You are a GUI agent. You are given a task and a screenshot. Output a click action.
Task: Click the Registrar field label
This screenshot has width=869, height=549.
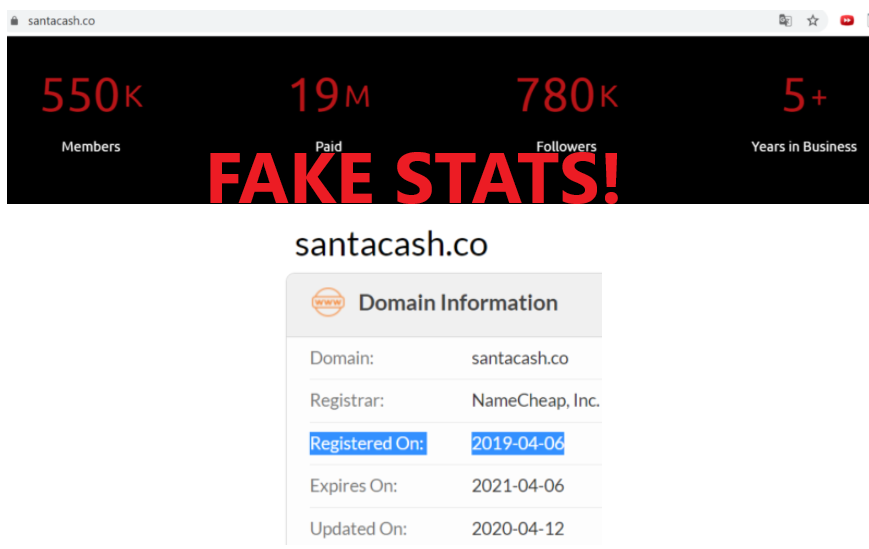tap(347, 401)
